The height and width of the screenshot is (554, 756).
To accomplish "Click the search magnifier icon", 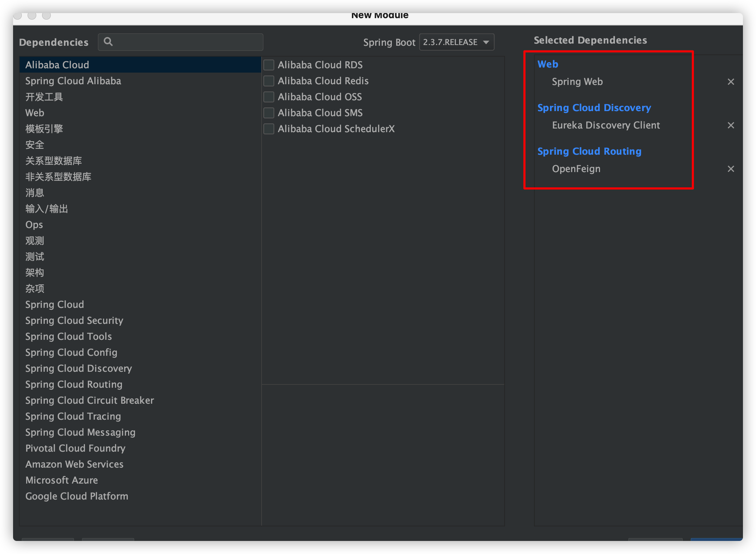I will point(108,42).
